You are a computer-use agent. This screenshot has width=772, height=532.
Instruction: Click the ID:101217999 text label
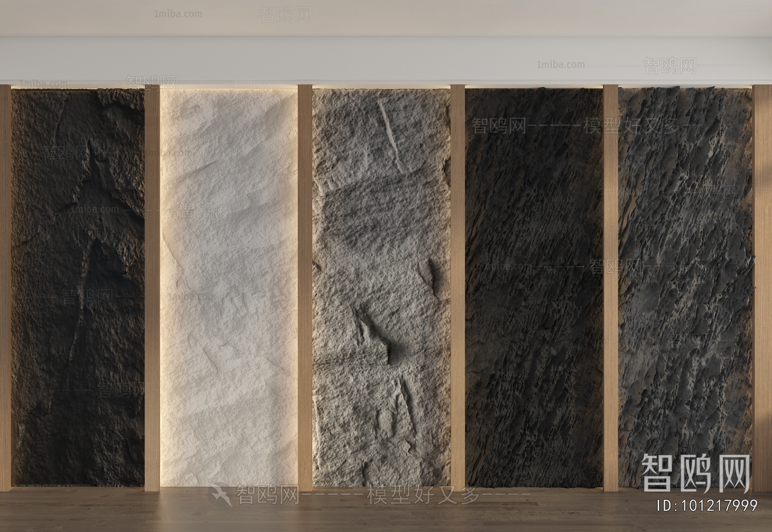point(708,505)
